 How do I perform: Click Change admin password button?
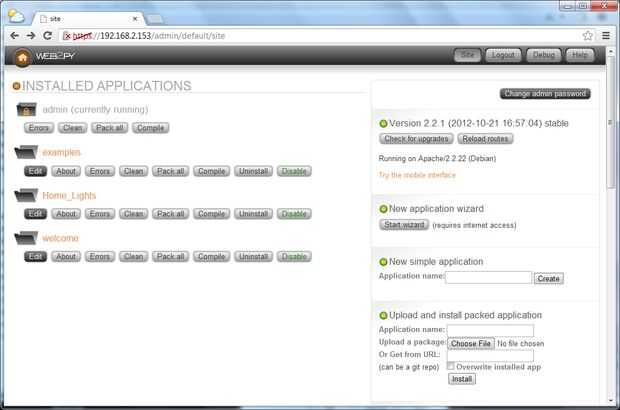(x=545, y=94)
